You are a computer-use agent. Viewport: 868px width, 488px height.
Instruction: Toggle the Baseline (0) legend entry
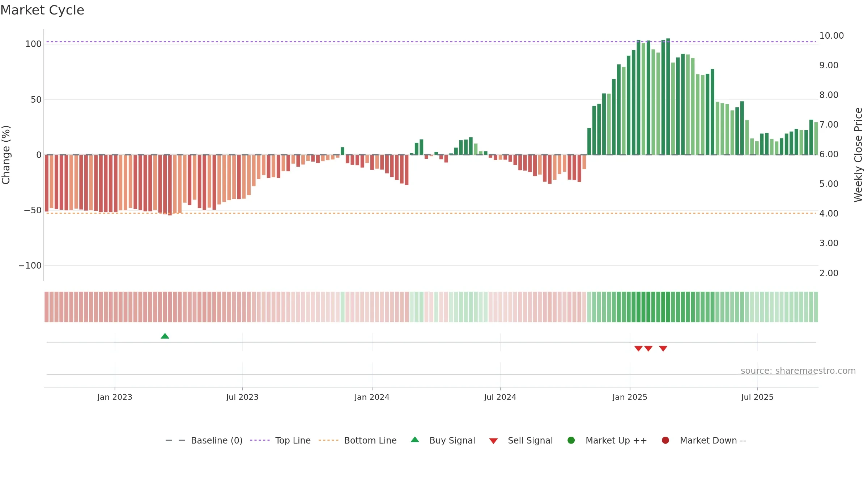(x=204, y=440)
